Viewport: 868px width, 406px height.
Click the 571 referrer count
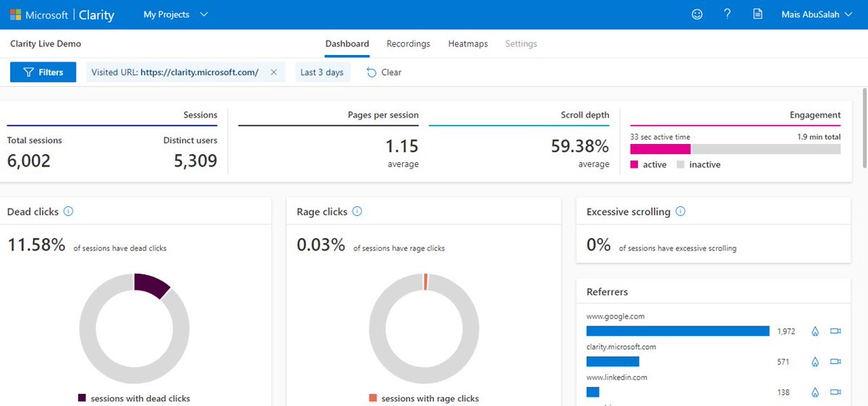783,362
